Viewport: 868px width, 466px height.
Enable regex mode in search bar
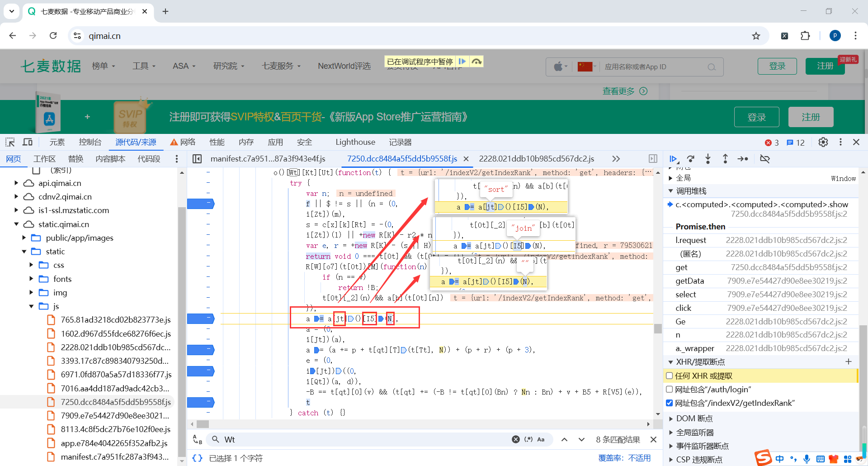pyautogui.click(x=528, y=439)
